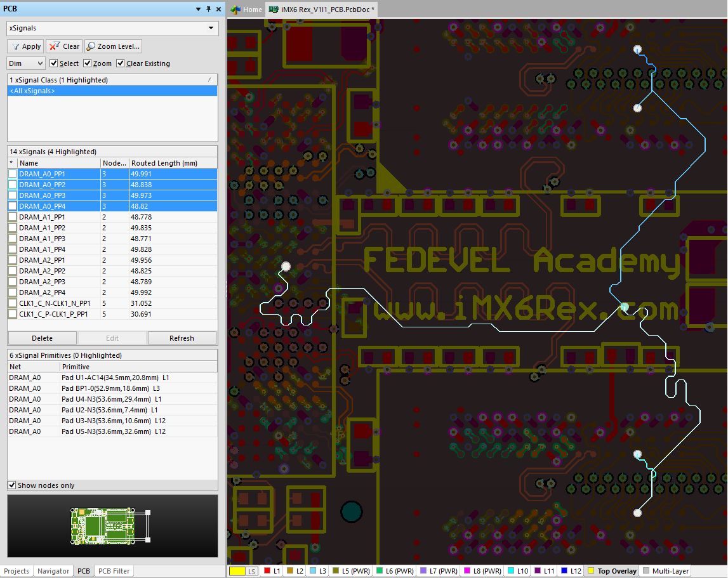The width and height of the screenshot is (728, 578).
Task: Close the PCB panel
Action: pyautogui.click(x=219, y=9)
